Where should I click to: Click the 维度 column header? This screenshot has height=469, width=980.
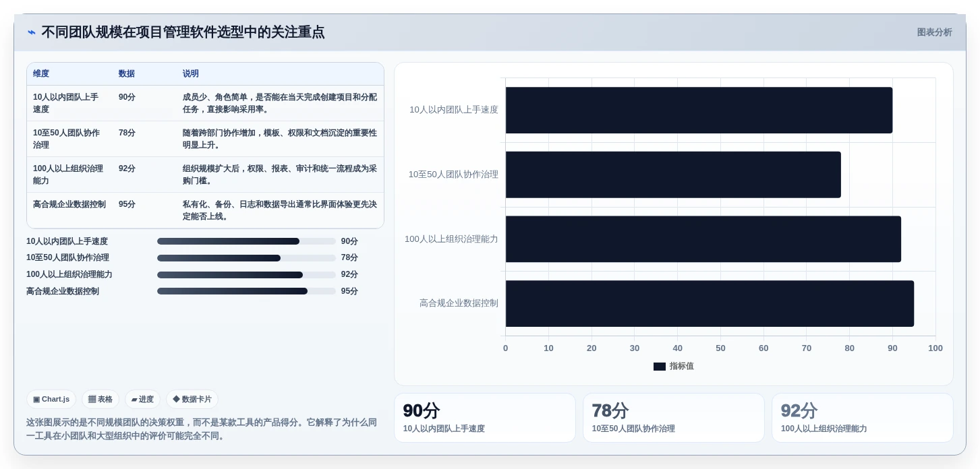click(41, 73)
